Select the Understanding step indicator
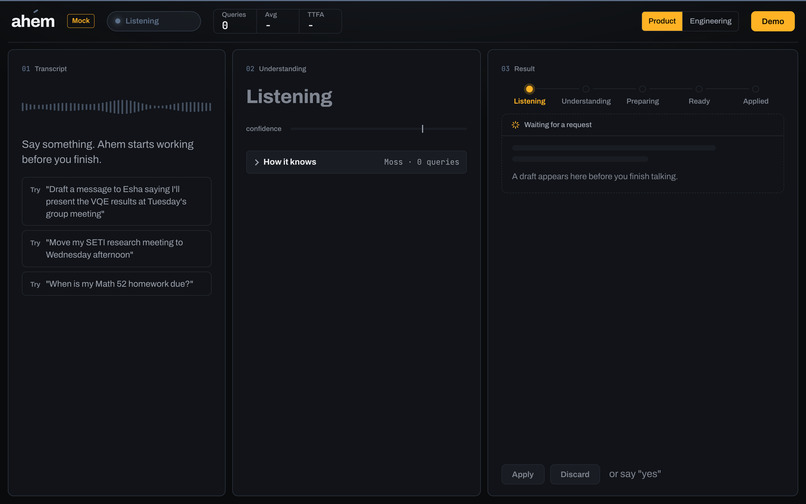 (586, 95)
